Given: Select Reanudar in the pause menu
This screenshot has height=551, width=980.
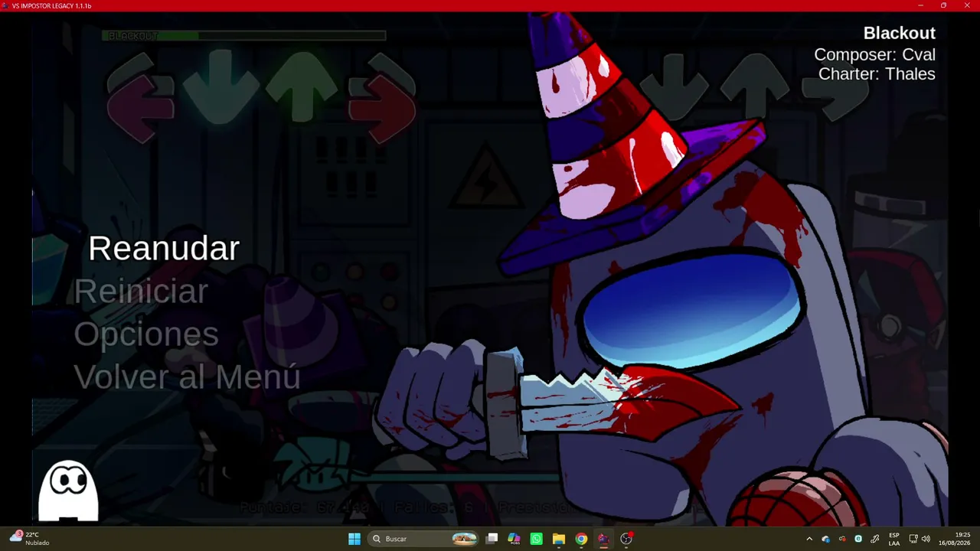Looking at the screenshot, I should click(x=164, y=249).
